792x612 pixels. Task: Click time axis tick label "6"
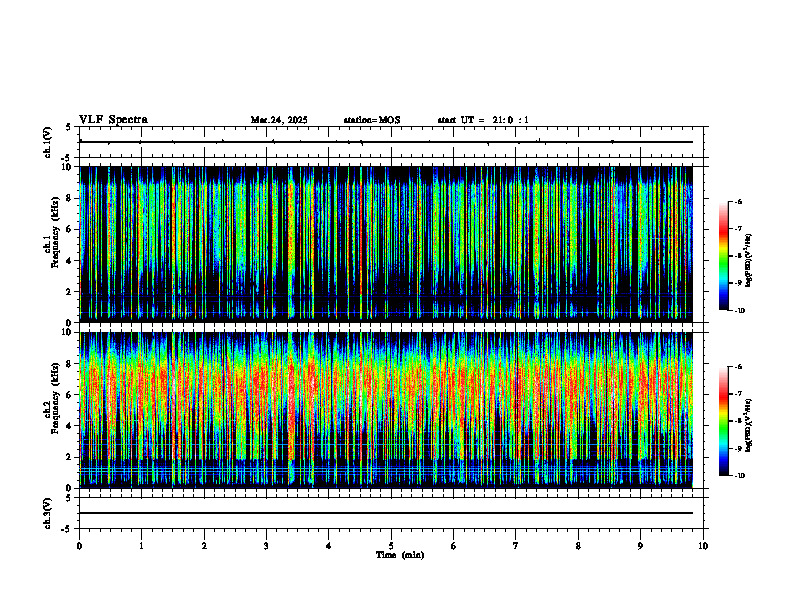(454, 546)
